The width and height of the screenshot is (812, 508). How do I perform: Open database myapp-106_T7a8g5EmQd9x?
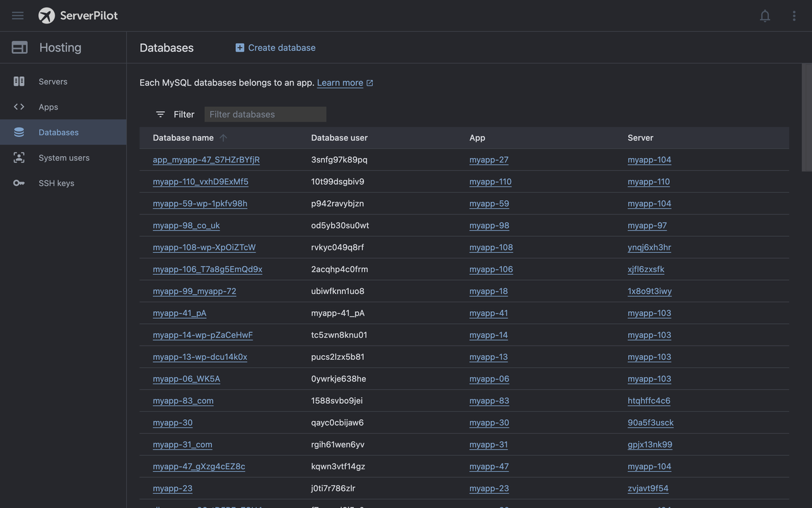point(207,269)
